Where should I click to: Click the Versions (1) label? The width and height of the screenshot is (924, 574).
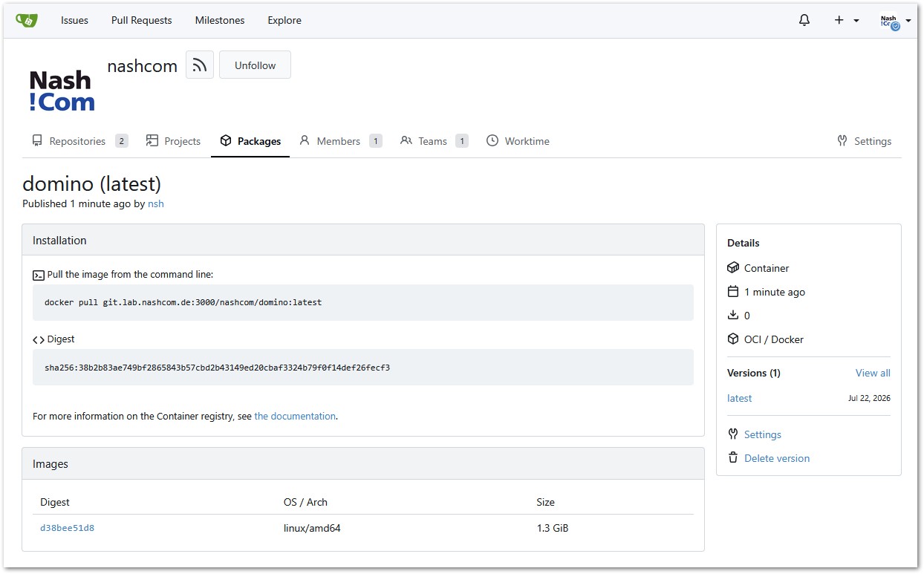point(754,373)
